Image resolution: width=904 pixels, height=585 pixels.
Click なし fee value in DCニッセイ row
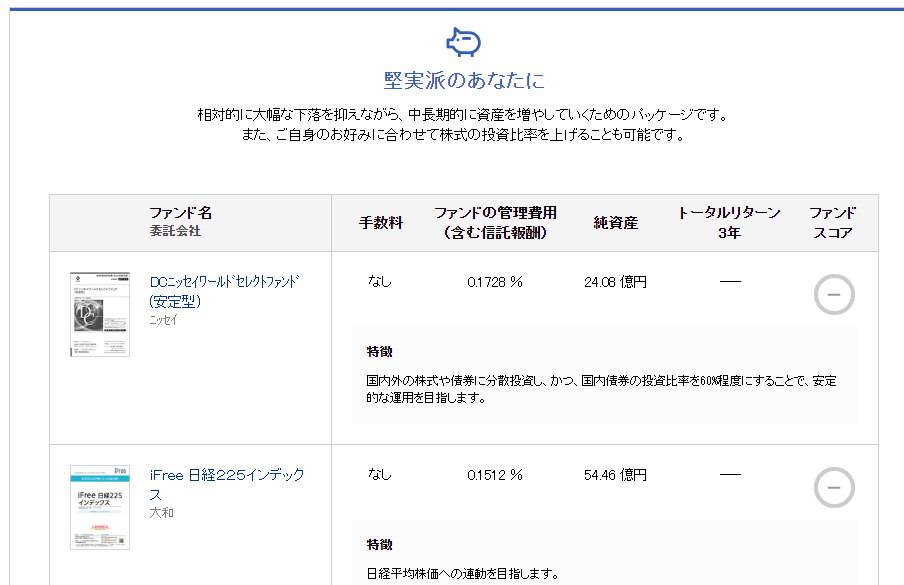point(380,281)
